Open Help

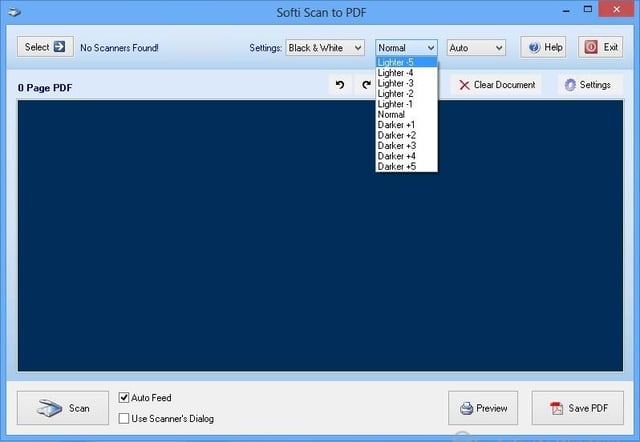(x=543, y=47)
